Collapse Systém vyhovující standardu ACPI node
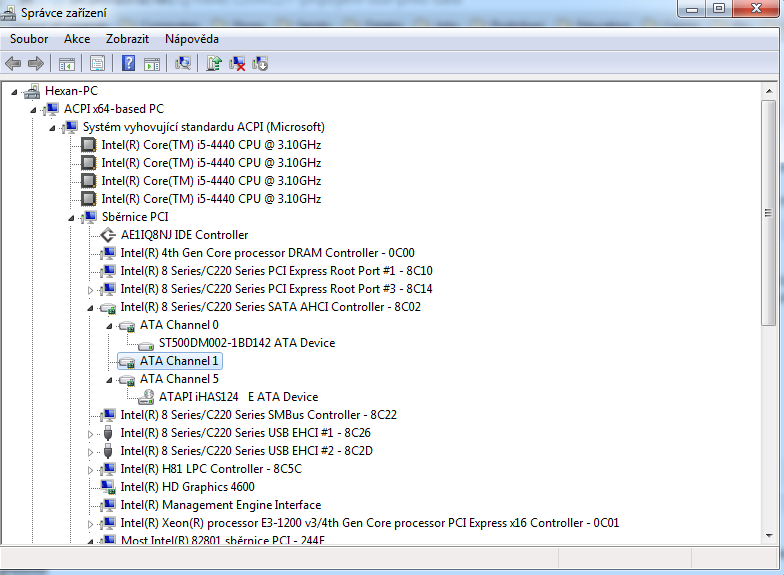This screenshot has width=784, height=575. [52, 128]
